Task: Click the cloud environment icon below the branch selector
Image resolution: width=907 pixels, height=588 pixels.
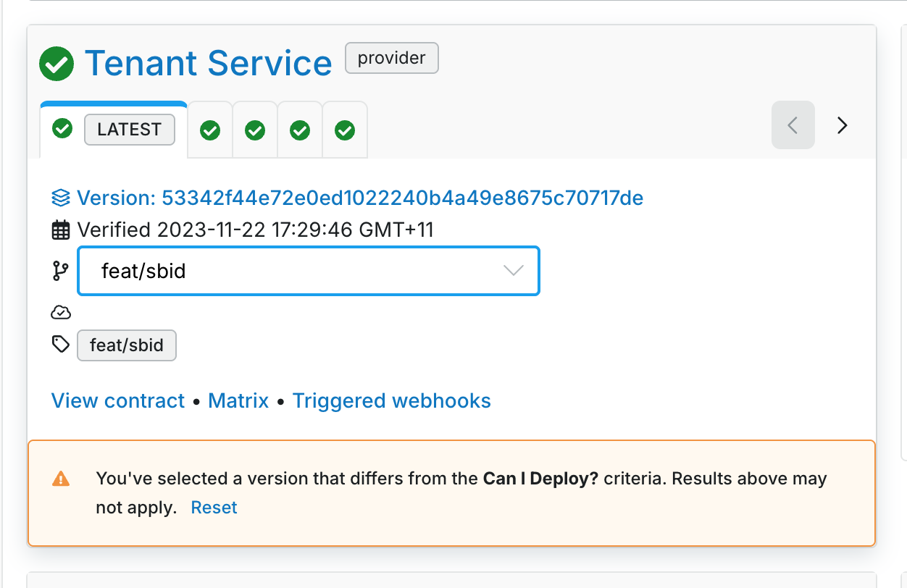Action: click(61, 311)
